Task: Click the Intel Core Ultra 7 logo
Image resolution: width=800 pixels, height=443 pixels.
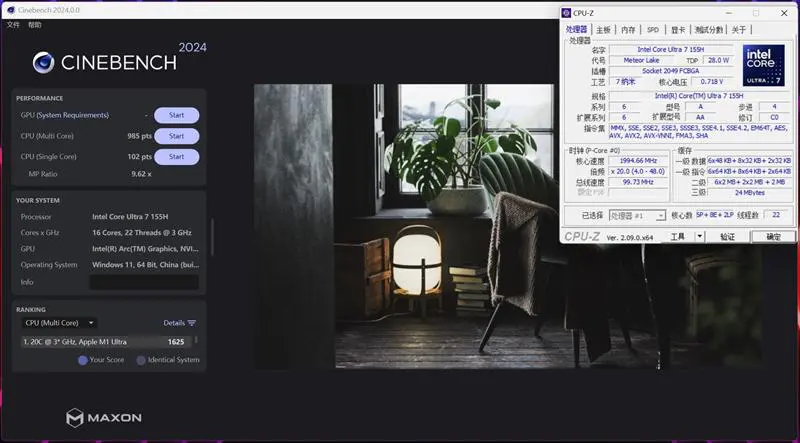Action: 765,66
